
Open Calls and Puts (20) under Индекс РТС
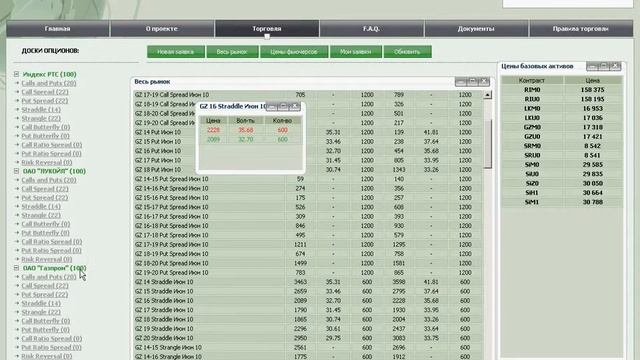pos(49,83)
